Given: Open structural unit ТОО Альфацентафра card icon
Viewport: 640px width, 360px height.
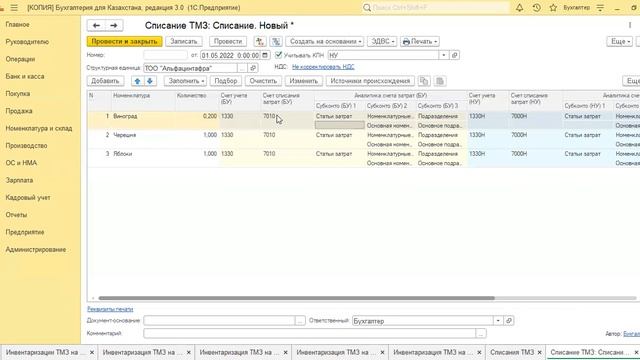Looking at the screenshot, I should 253,68.
